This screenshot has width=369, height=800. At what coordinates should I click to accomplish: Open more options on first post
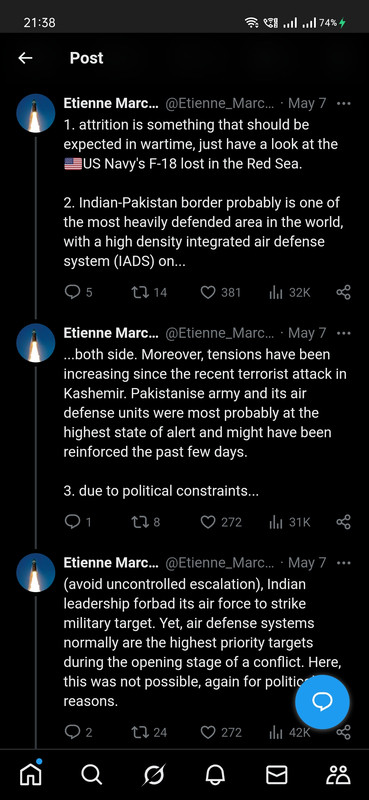pos(344,104)
